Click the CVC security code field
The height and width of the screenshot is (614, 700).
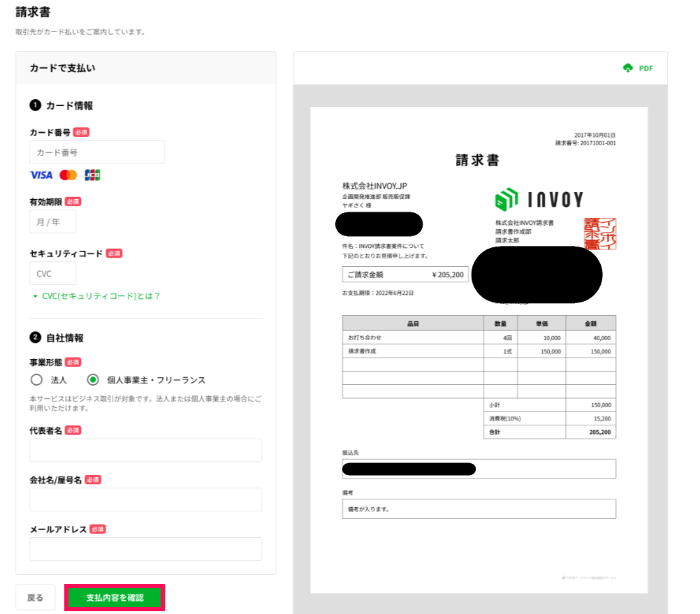pyautogui.click(x=52, y=274)
